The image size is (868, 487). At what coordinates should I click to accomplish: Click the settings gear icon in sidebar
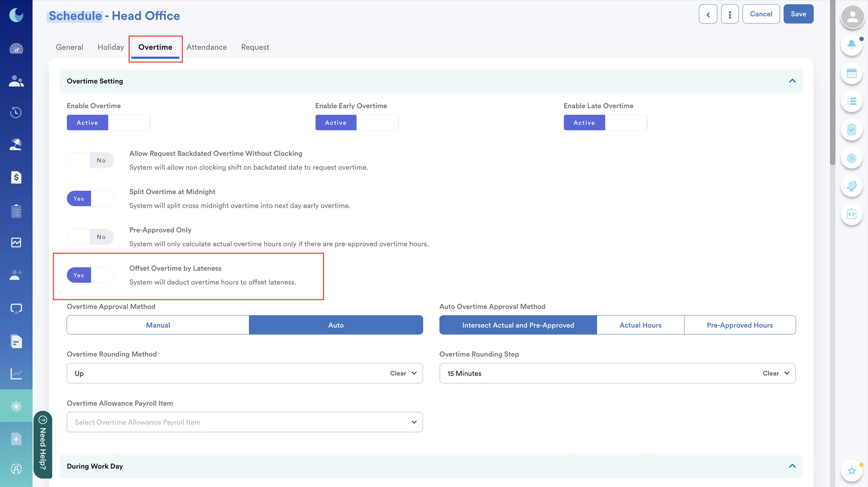[16, 406]
